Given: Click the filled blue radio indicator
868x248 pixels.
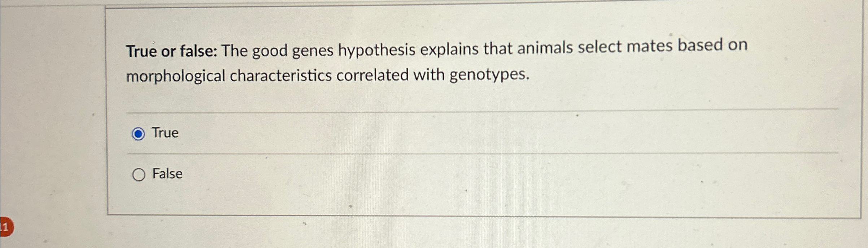Looking at the screenshot, I should pyautogui.click(x=138, y=133).
